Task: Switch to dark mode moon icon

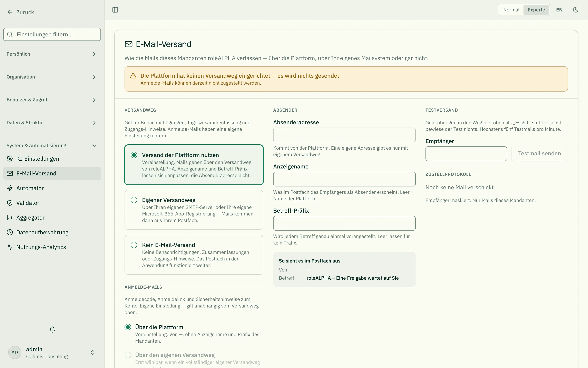Action: pos(576,10)
